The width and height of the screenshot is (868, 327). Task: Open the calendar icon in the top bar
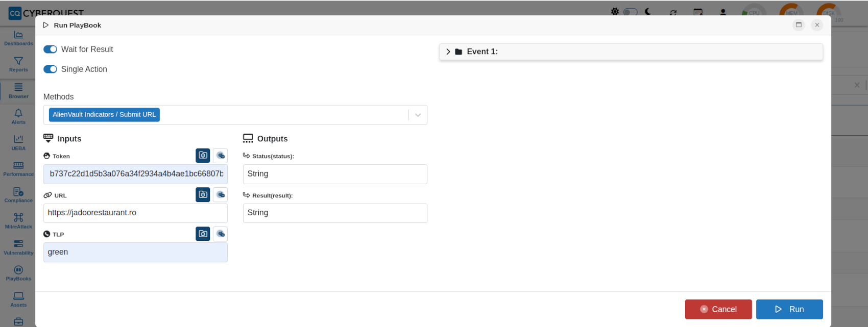click(x=698, y=12)
